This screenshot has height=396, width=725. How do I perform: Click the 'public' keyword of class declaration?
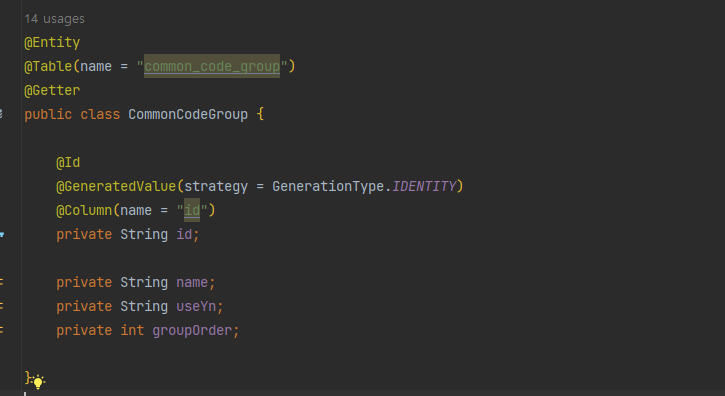(48, 114)
